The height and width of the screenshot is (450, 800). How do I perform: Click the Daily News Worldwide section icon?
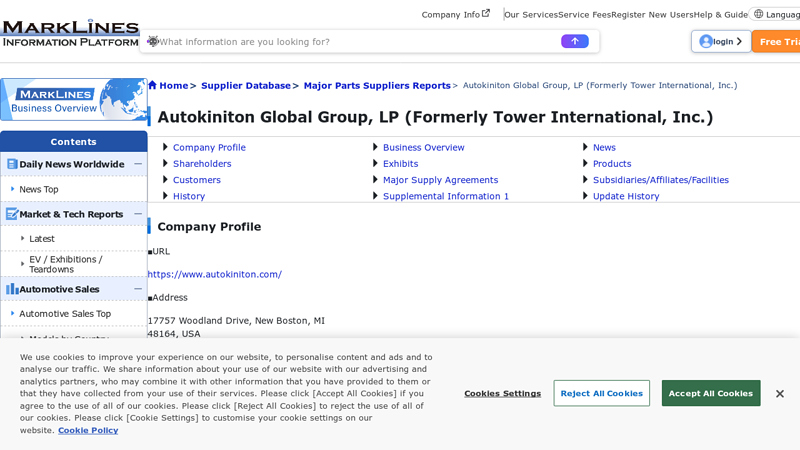tap(12, 164)
